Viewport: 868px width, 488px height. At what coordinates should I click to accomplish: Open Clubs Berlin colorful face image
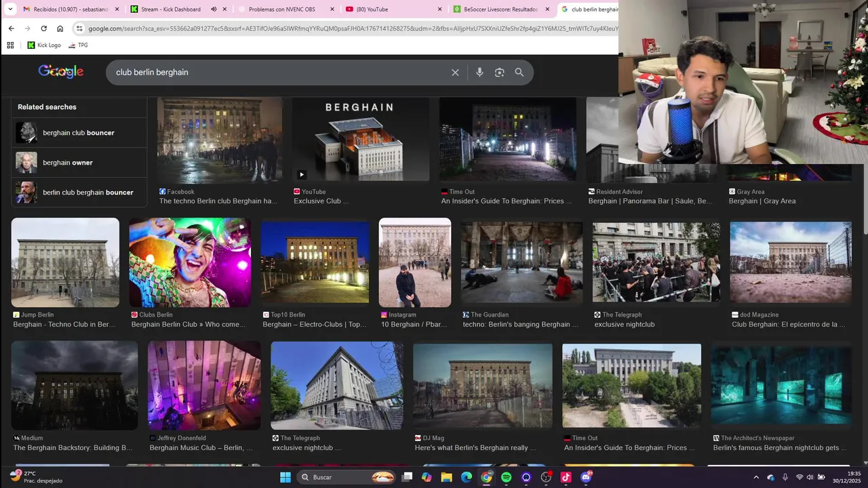[190, 262]
